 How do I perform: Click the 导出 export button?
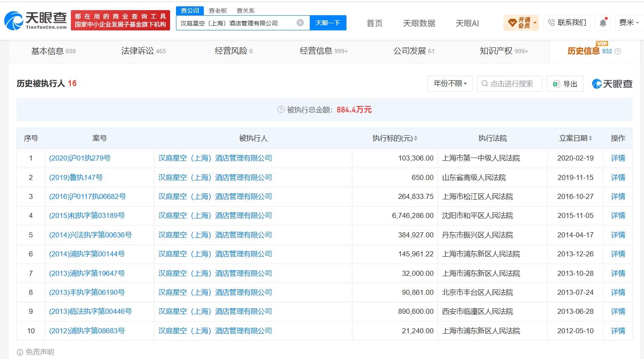[x=565, y=84]
